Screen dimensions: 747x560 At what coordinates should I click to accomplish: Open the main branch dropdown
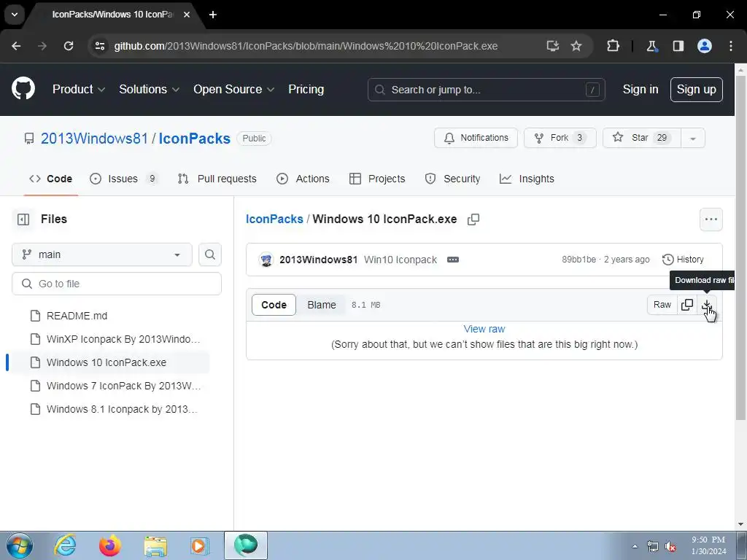[x=102, y=254]
